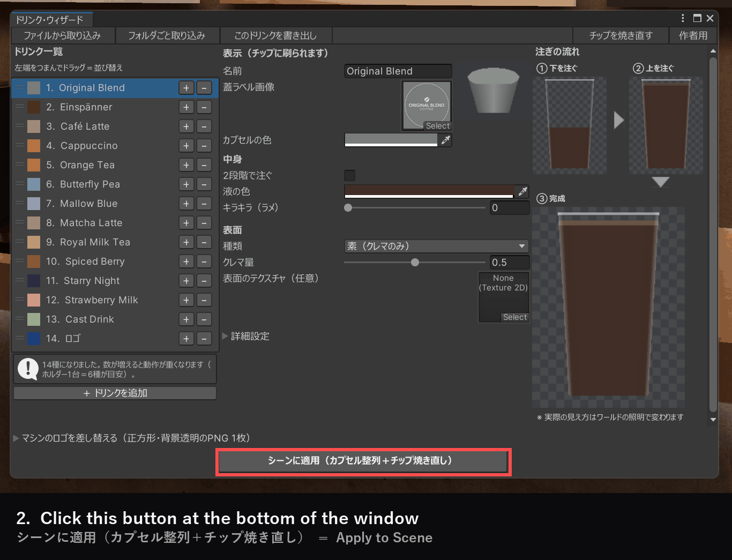
Task: Expand the マシンのロゴを差し替える section
Action: [x=16, y=438]
